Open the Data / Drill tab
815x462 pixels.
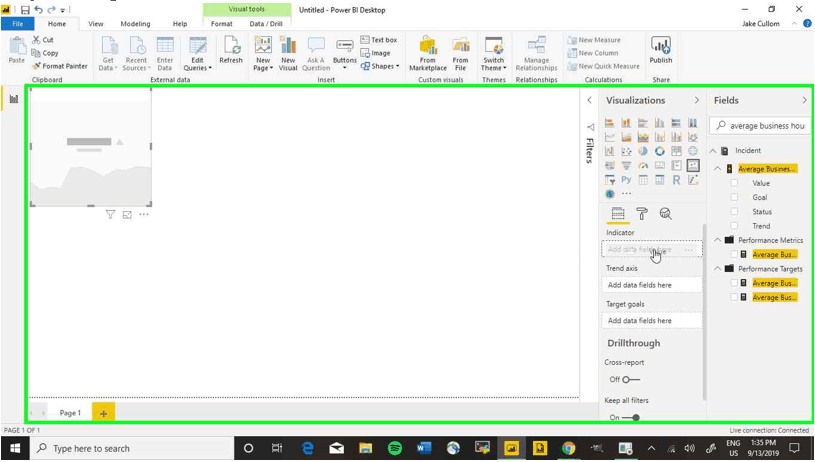pos(266,24)
